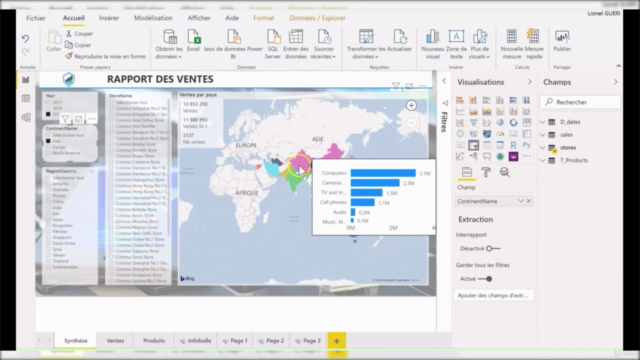
Task: Collapse the ribbon with the caret
Action: pyautogui.click(x=618, y=66)
